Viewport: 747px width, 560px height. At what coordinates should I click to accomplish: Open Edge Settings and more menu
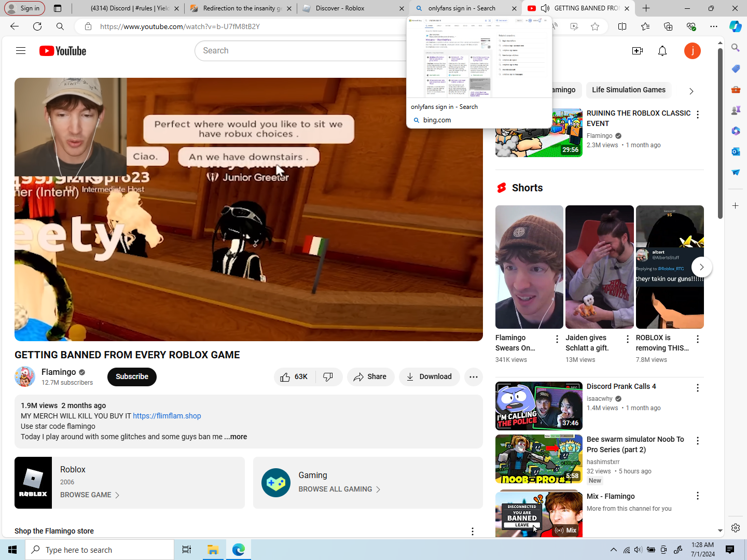tap(714, 26)
